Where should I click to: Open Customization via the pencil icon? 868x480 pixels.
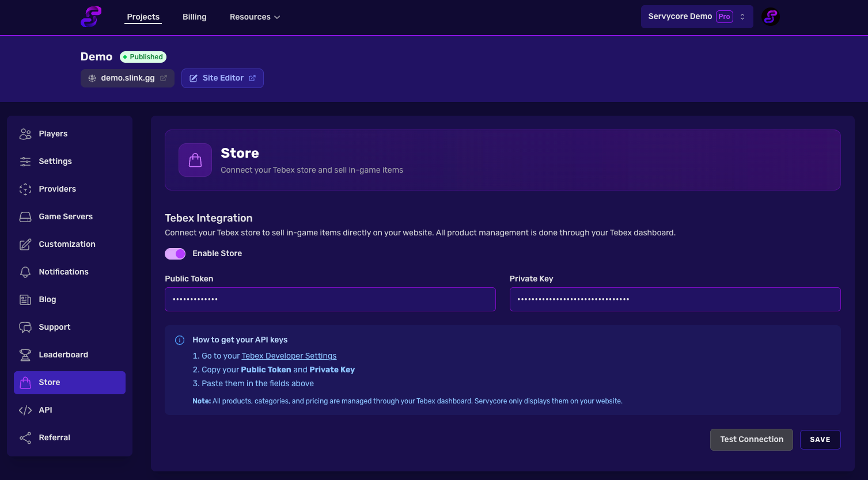25,244
